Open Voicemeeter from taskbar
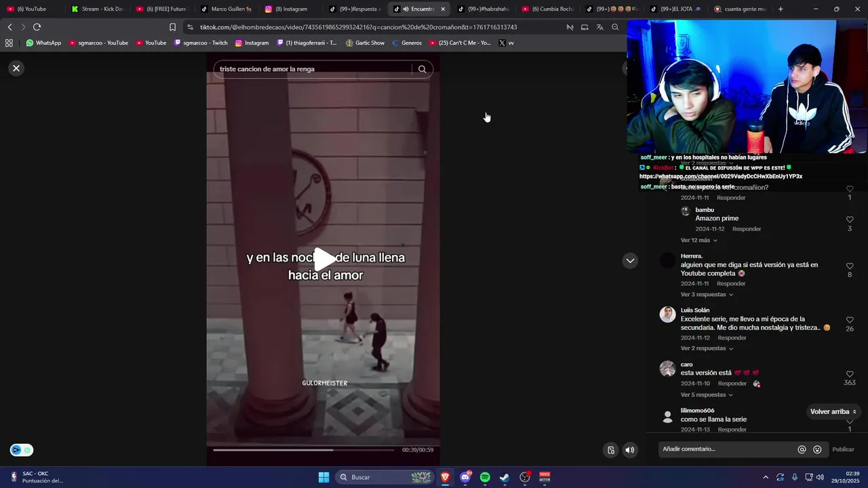The height and width of the screenshot is (488, 868). (545, 477)
